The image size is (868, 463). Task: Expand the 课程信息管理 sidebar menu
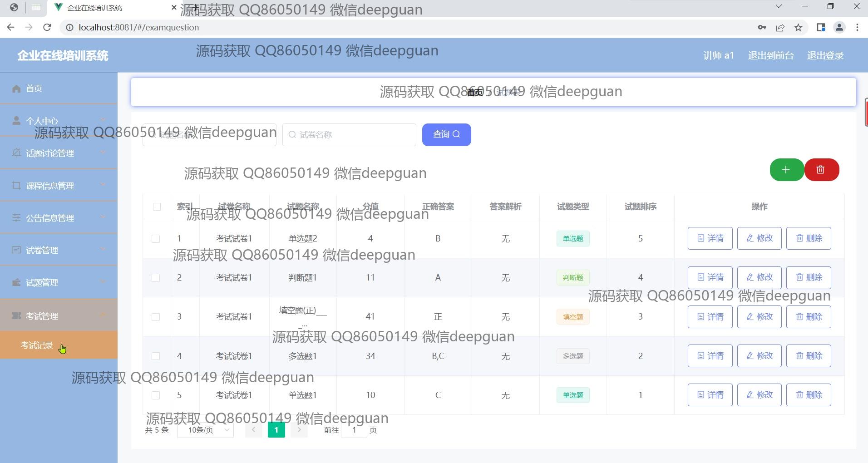coord(59,186)
